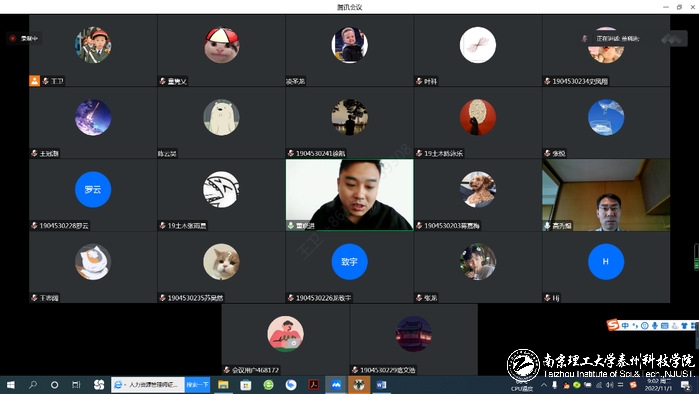The image size is (699, 394).
Task: Launch Word from the taskbar
Action: point(381,385)
